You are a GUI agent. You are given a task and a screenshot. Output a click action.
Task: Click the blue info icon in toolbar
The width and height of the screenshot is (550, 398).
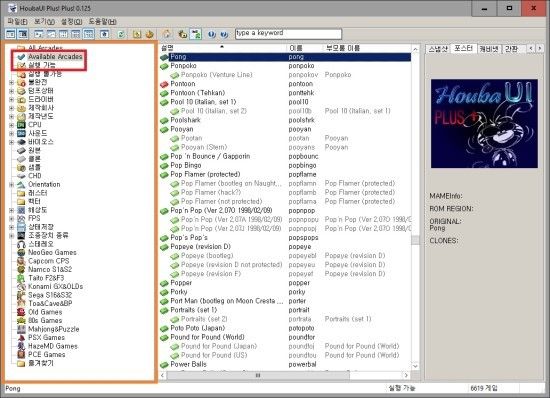212,34
